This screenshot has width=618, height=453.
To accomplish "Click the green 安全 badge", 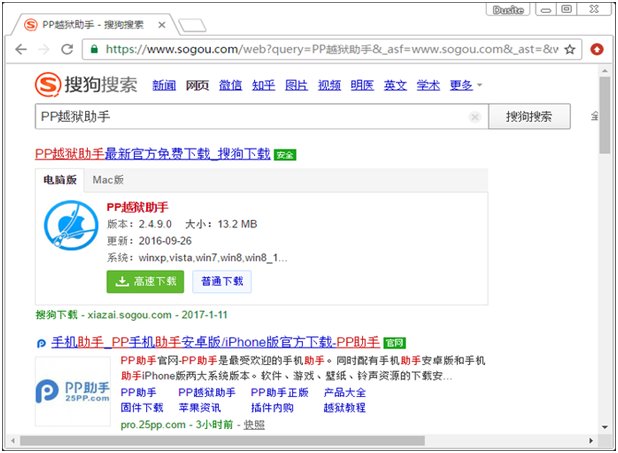I will pyautogui.click(x=285, y=155).
